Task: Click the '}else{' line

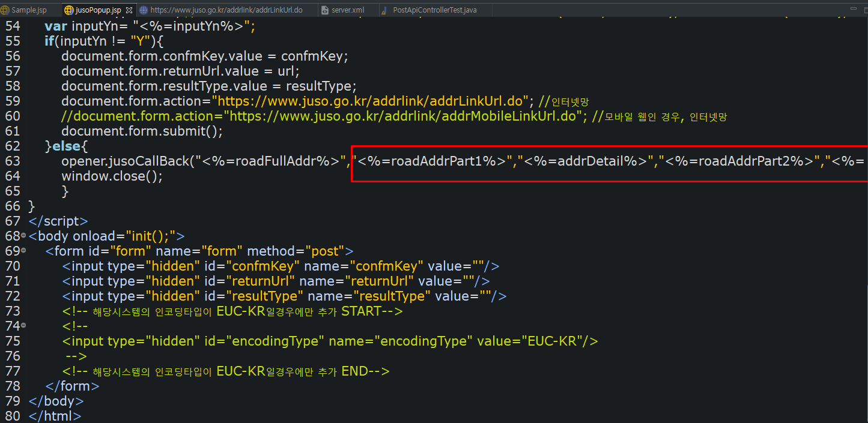Action: [x=67, y=146]
